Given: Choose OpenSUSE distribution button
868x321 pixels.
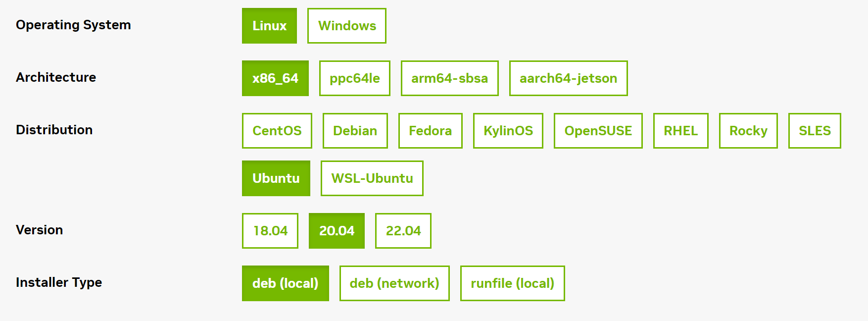Looking at the screenshot, I should (x=598, y=131).
